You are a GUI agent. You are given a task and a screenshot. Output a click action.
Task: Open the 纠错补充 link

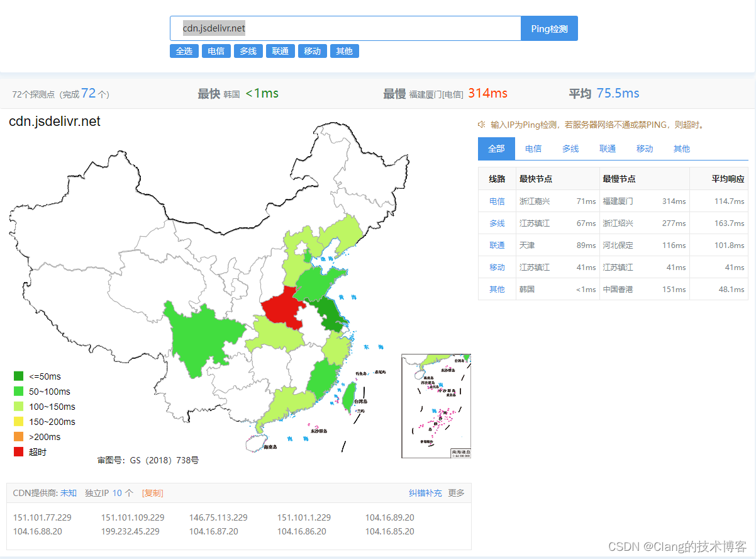click(425, 493)
